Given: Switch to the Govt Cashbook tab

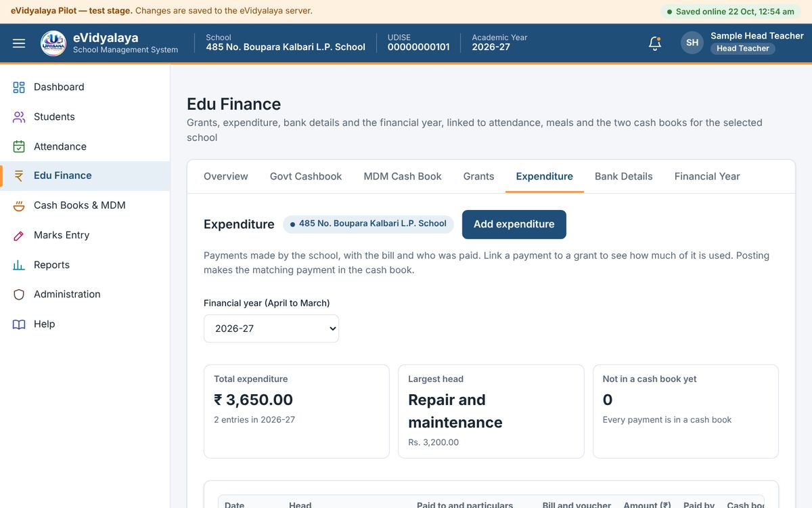Looking at the screenshot, I should tap(306, 176).
